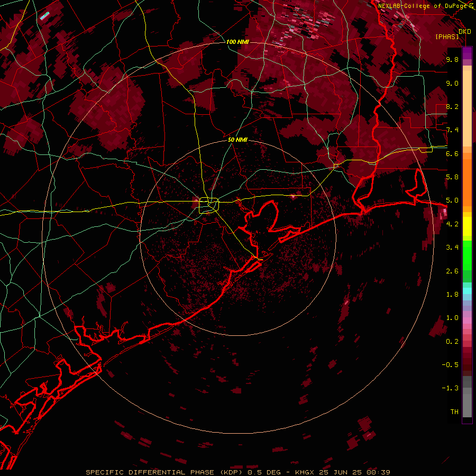Pick the 6.6 value on the scale
The width and height of the screenshot is (476, 476).
[452, 153]
